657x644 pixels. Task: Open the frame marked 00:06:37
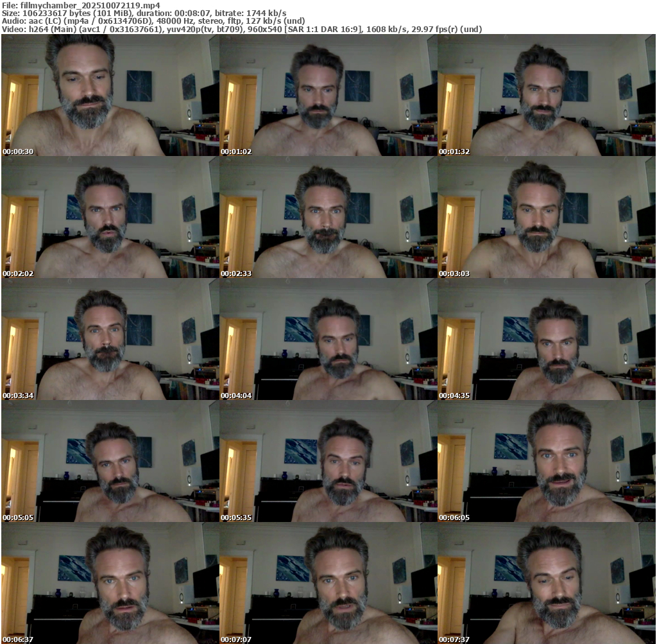point(110,583)
